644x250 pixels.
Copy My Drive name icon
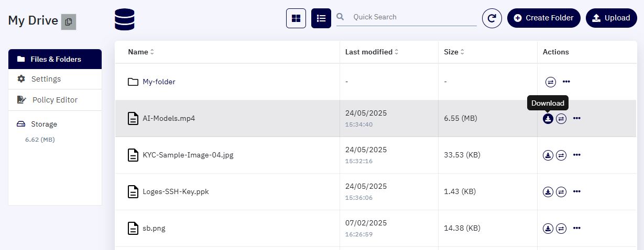pos(69,22)
